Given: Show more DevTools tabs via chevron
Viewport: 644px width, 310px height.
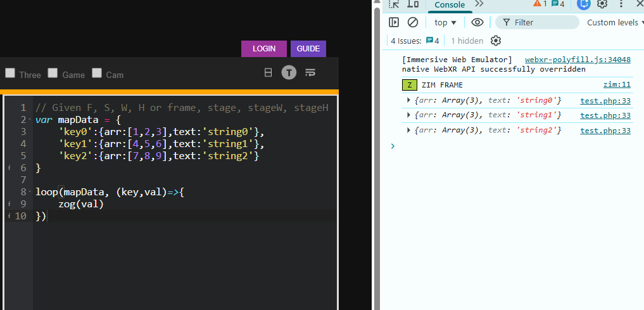Looking at the screenshot, I should (x=479, y=4).
